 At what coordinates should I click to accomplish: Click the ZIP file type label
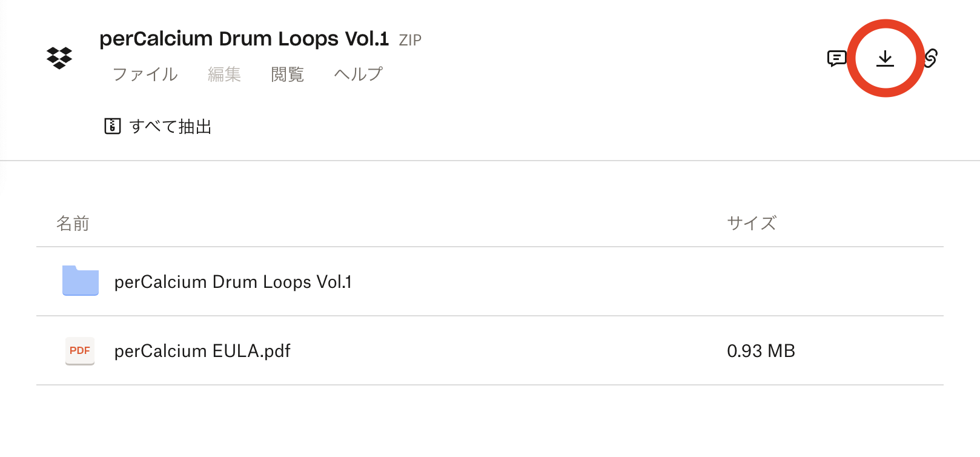410,40
